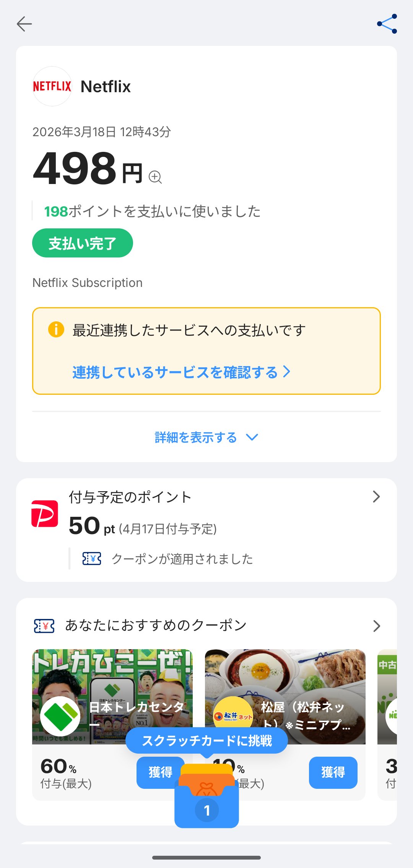Tap the スクラッチカードに挑戦 bubble
The image size is (413, 868).
coord(206,741)
